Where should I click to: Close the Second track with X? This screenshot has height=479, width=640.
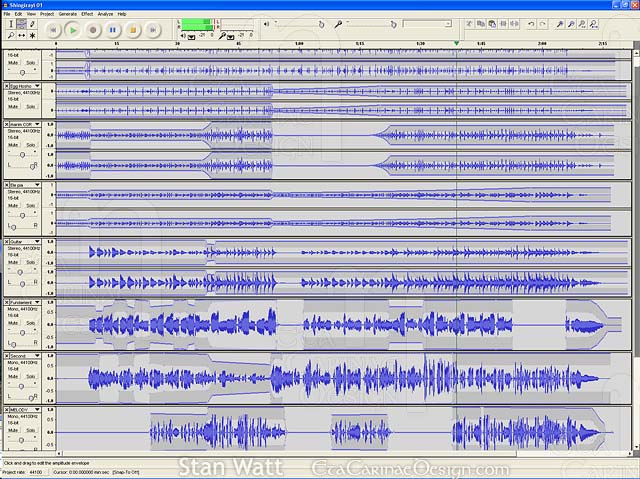(x=6, y=355)
